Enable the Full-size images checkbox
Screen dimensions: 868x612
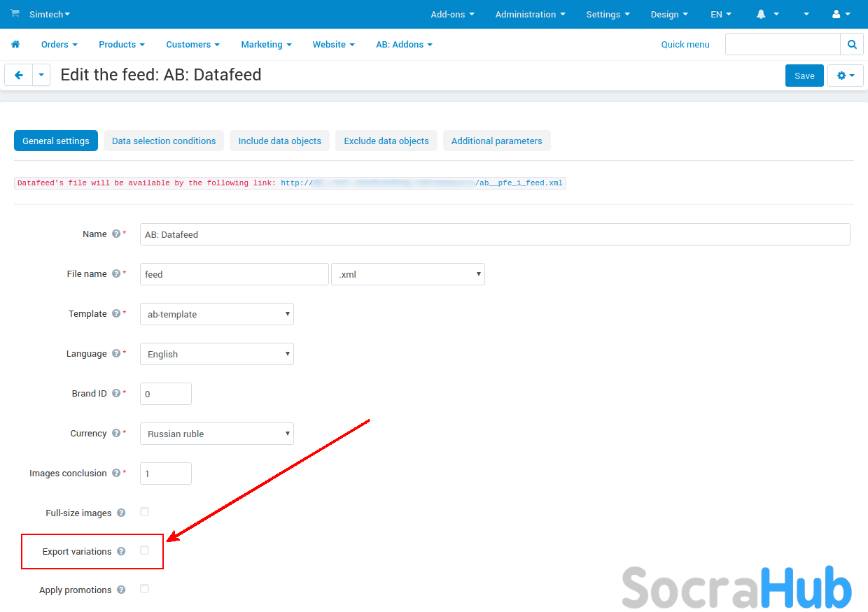click(x=145, y=512)
